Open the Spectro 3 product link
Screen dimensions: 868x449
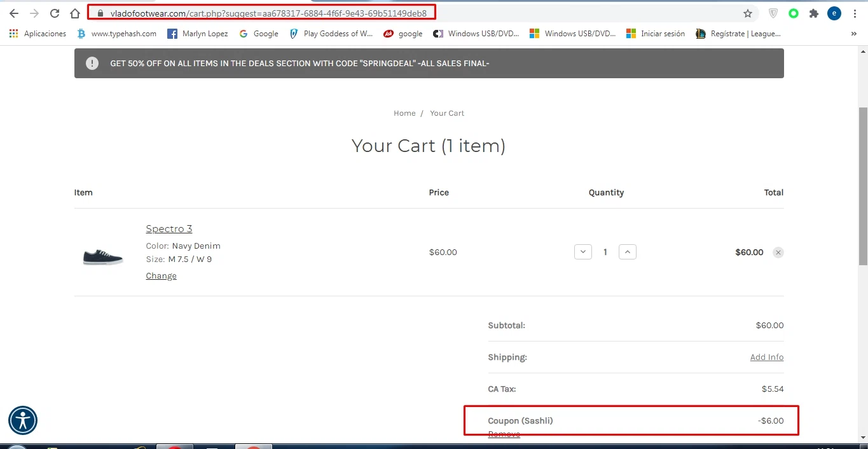169,229
